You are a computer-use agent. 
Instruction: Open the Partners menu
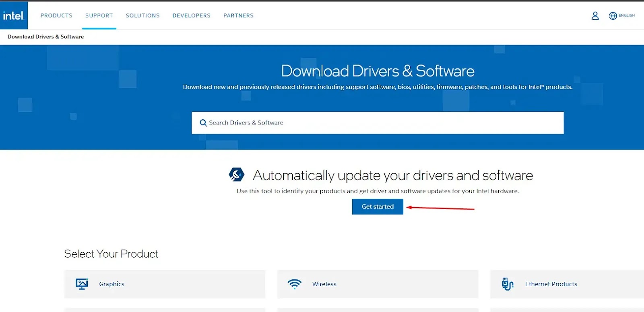[x=238, y=16]
